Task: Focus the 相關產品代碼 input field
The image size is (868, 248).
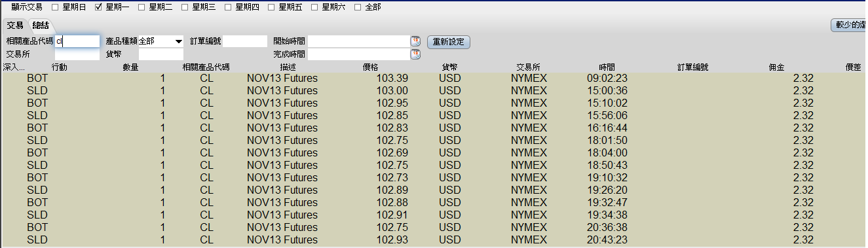Action: 77,41
